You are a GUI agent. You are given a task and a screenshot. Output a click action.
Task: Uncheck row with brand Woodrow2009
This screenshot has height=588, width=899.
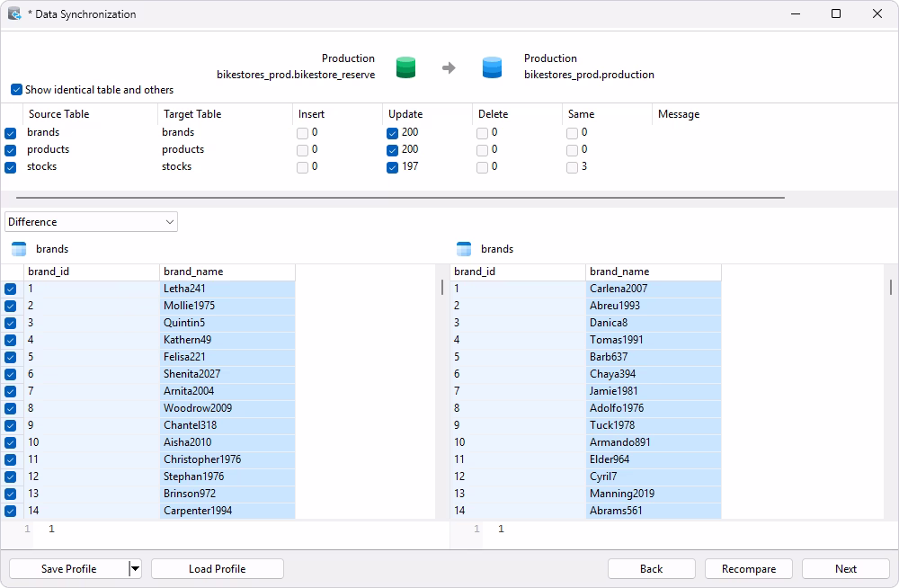(10, 408)
